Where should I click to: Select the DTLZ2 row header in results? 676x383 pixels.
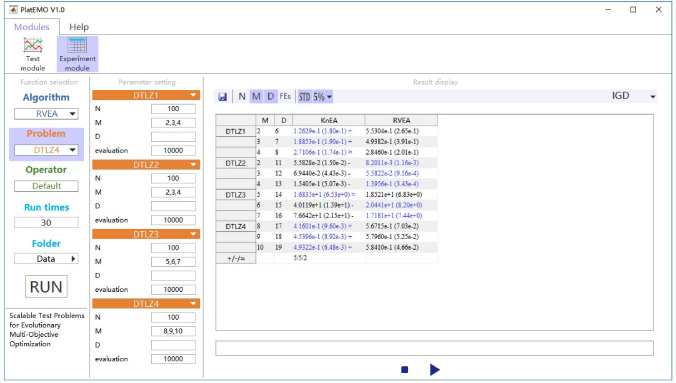[x=236, y=163]
